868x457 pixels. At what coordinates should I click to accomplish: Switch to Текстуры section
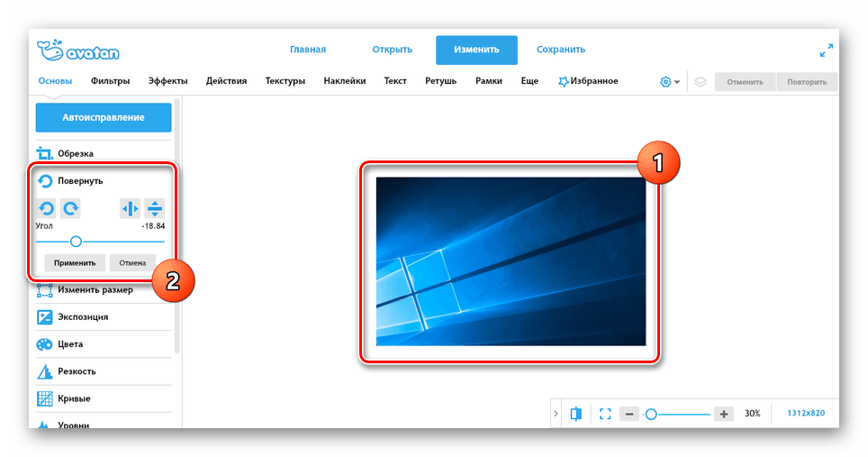[285, 81]
